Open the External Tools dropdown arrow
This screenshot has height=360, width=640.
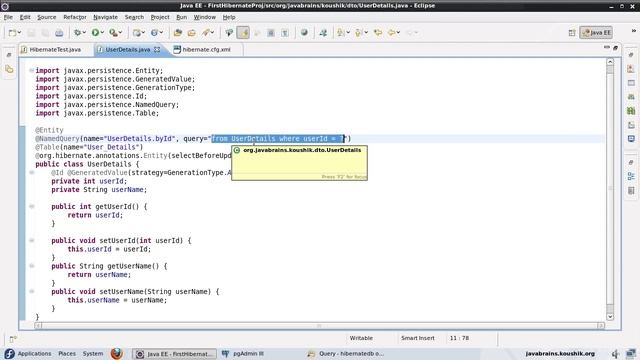[x=120, y=33]
